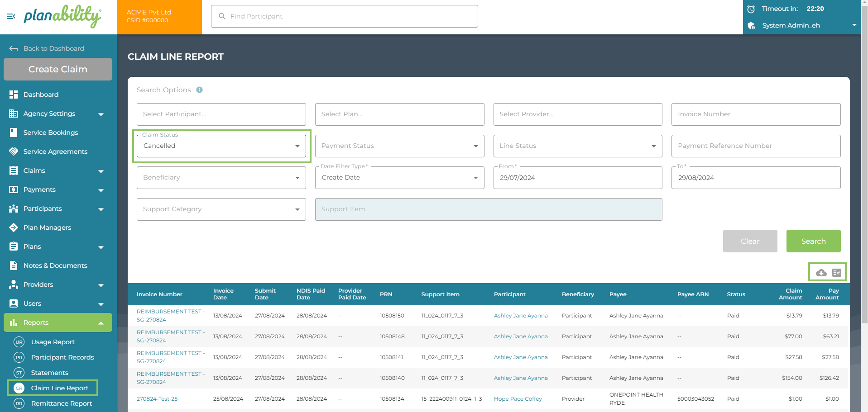The height and width of the screenshot is (412, 868).
Task: Click the Find Participant search field
Action: tap(344, 16)
